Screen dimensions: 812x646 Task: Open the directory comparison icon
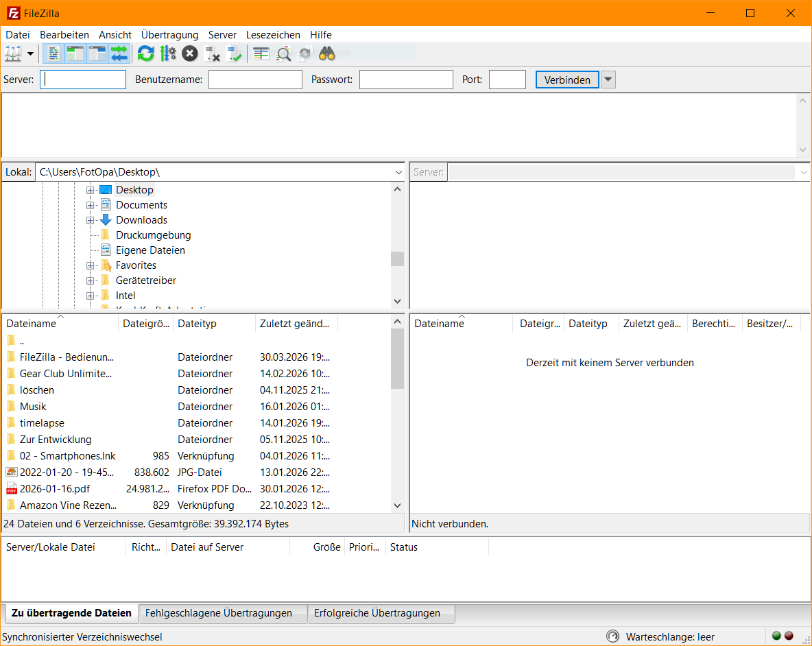tap(261, 53)
